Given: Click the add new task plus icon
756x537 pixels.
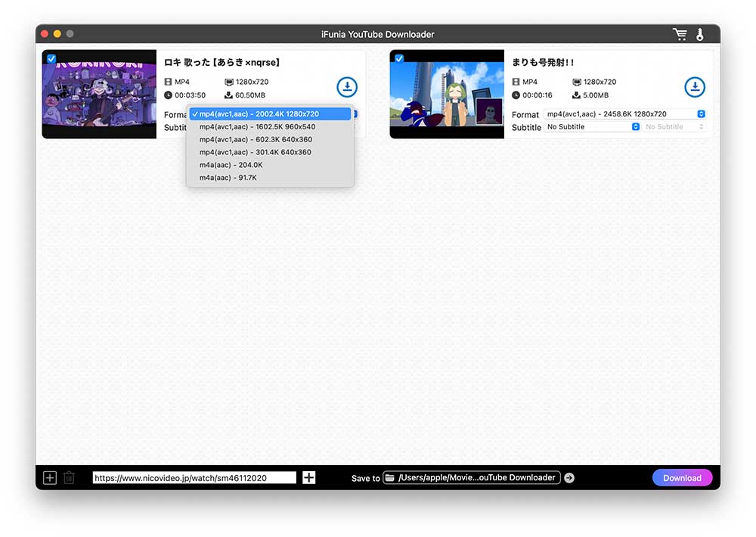Looking at the screenshot, I should (x=50, y=477).
